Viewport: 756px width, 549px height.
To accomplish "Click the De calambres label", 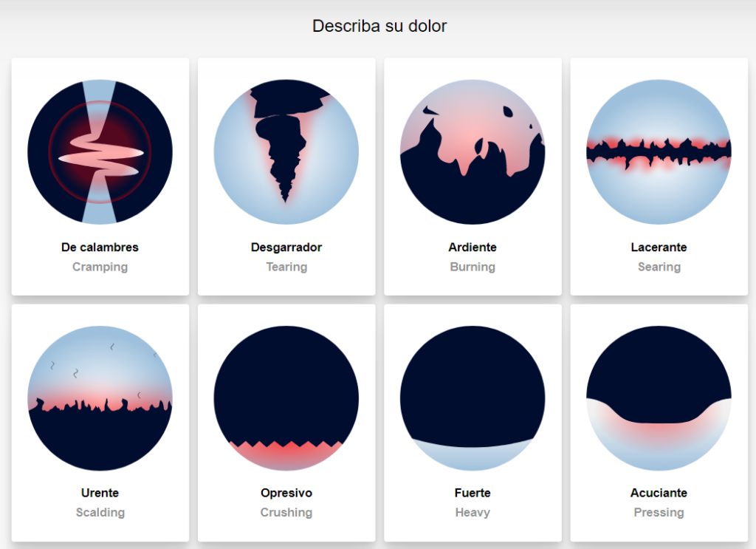I will coord(100,248).
